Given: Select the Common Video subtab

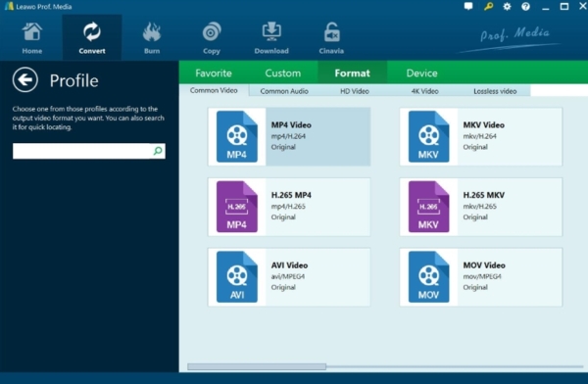Looking at the screenshot, I should tap(214, 90).
